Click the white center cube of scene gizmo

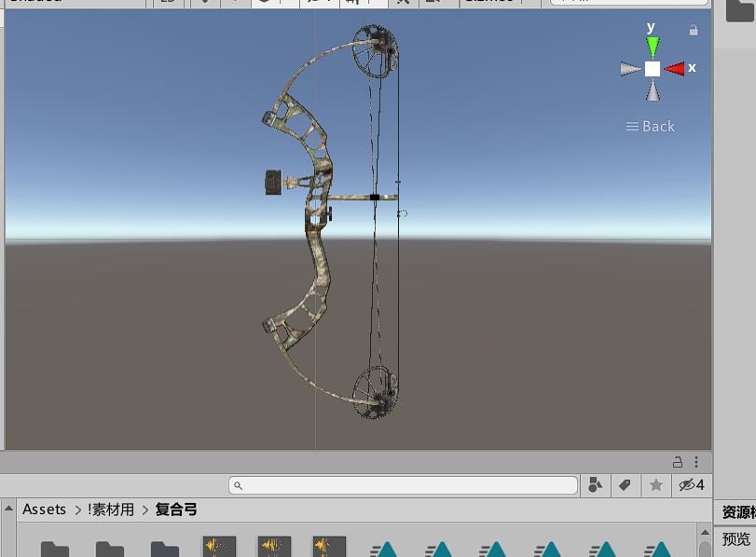click(x=653, y=69)
